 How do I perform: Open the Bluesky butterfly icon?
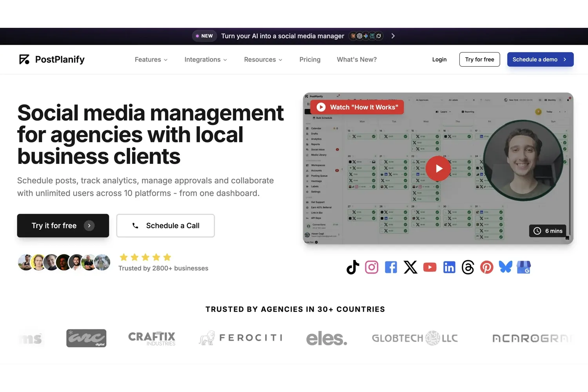[506, 267]
